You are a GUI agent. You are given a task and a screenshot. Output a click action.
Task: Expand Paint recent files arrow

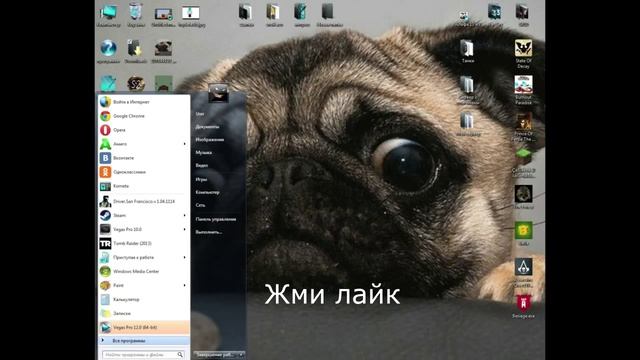click(184, 285)
